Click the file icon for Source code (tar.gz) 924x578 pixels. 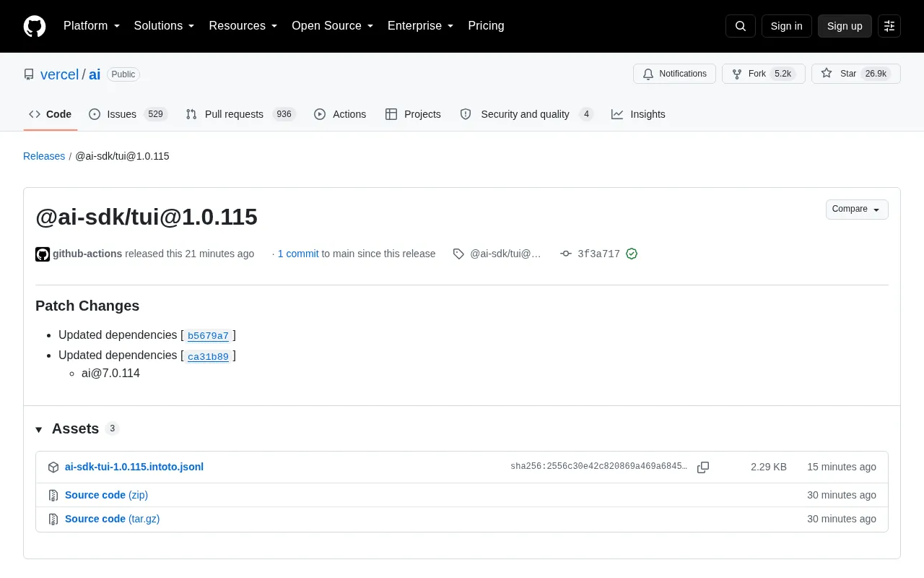[53, 519]
